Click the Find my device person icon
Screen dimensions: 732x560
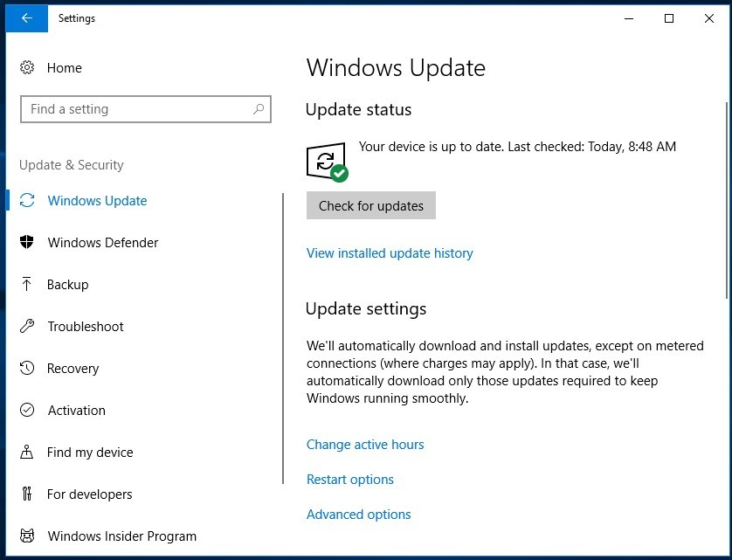point(26,452)
